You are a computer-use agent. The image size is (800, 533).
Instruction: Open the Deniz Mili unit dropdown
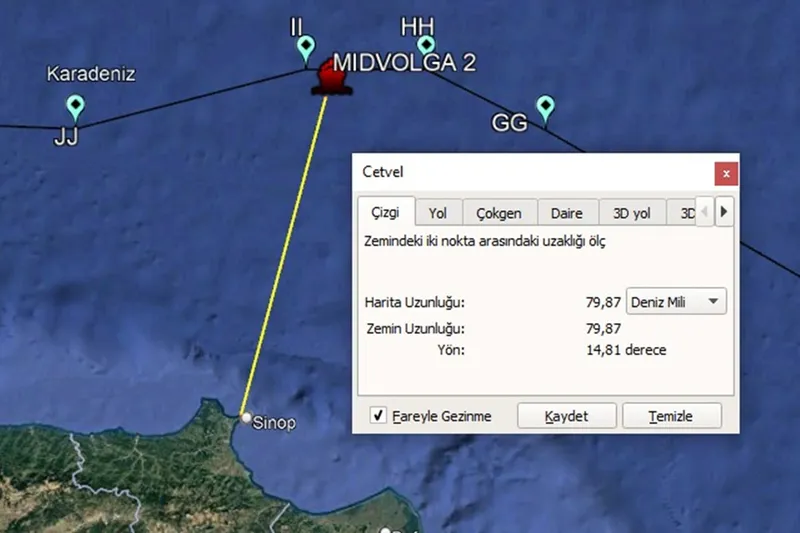[x=676, y=301]
